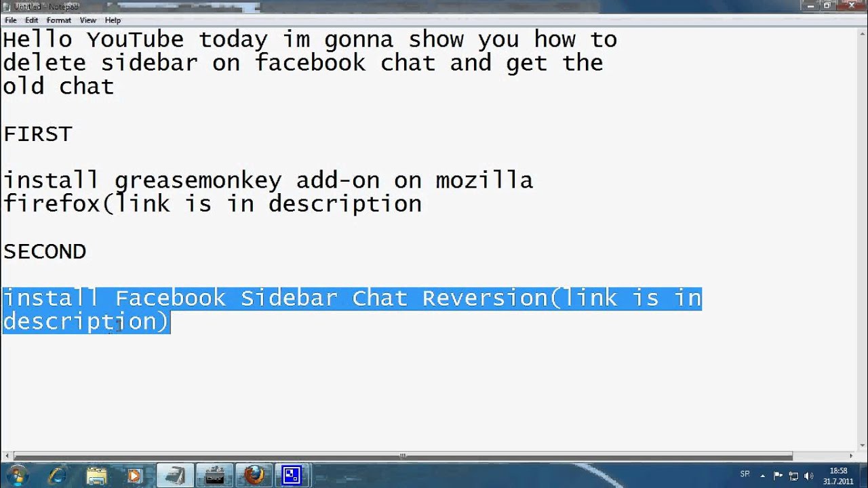Click the horizontal scrollbar thumb in Notepad
Viewport: 868px width, 488px height.
point(403,456)
